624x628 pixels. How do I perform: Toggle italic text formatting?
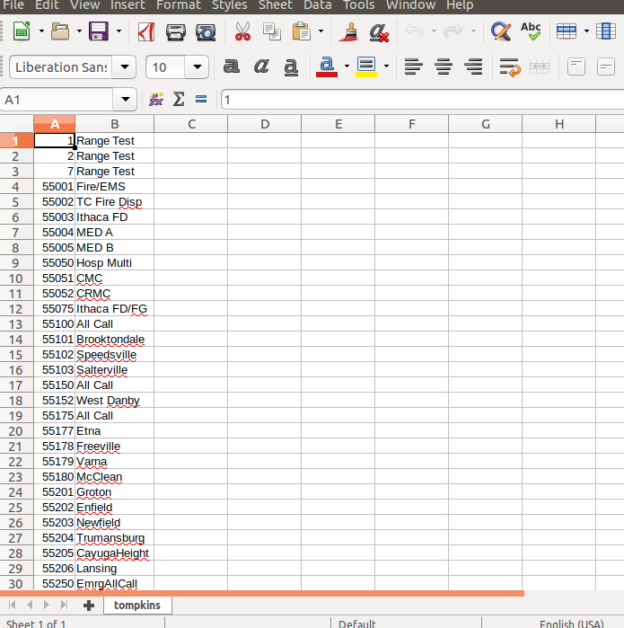pos(261,67)
